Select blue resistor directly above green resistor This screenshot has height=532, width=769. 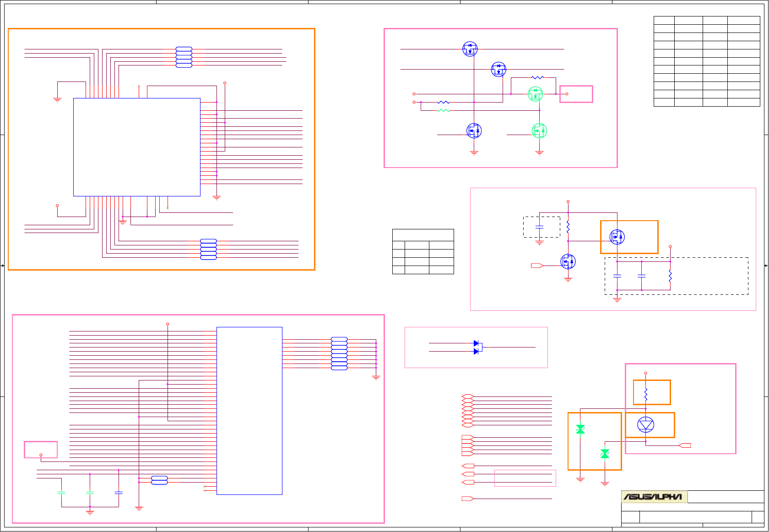click(444, 102)
